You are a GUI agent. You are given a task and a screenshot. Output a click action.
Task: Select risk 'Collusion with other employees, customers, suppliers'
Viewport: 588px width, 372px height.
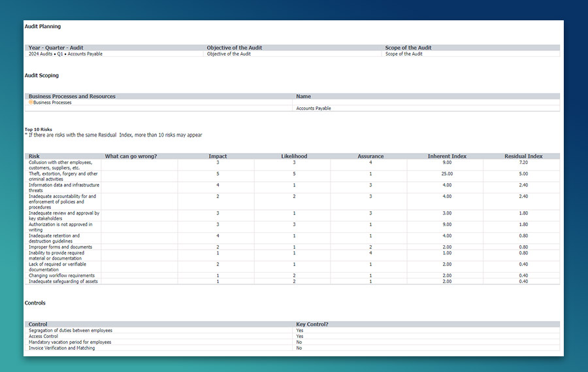coord(60,165)
